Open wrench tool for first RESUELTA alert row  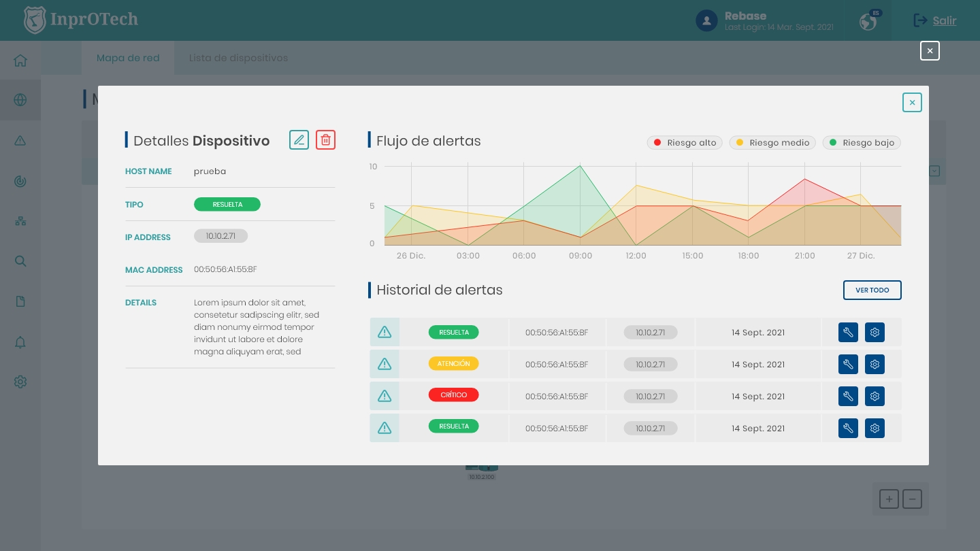coord(848,333)
